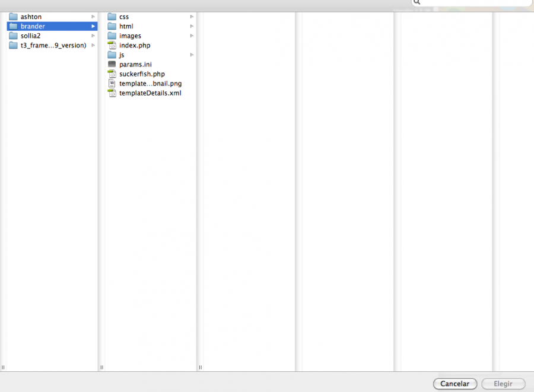
Task: Expand the css folder arrow
Action: (x=192, y=17)
